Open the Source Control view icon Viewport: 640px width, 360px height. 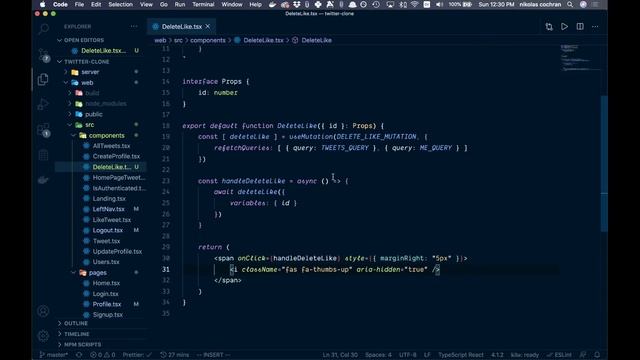(43, 55)
